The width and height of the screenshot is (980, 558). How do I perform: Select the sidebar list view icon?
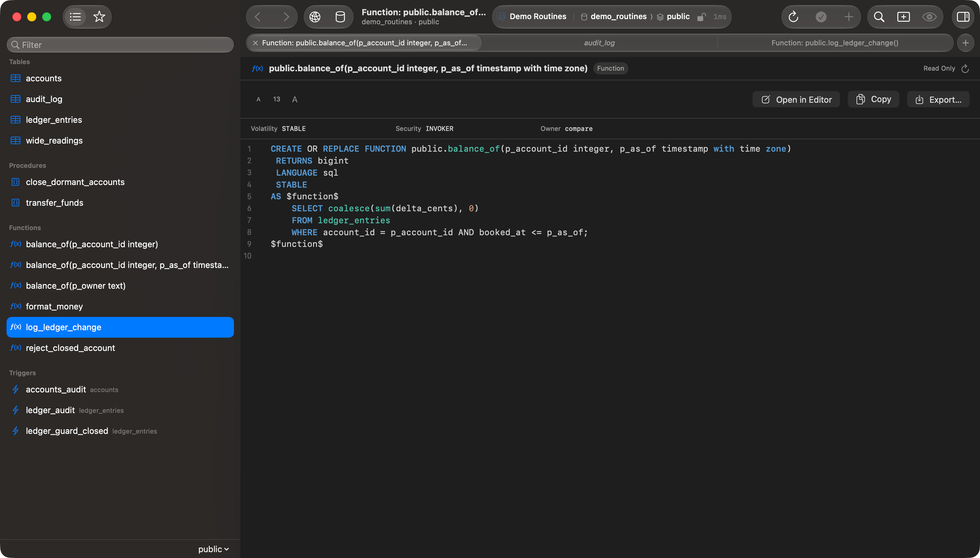[76, 17]
